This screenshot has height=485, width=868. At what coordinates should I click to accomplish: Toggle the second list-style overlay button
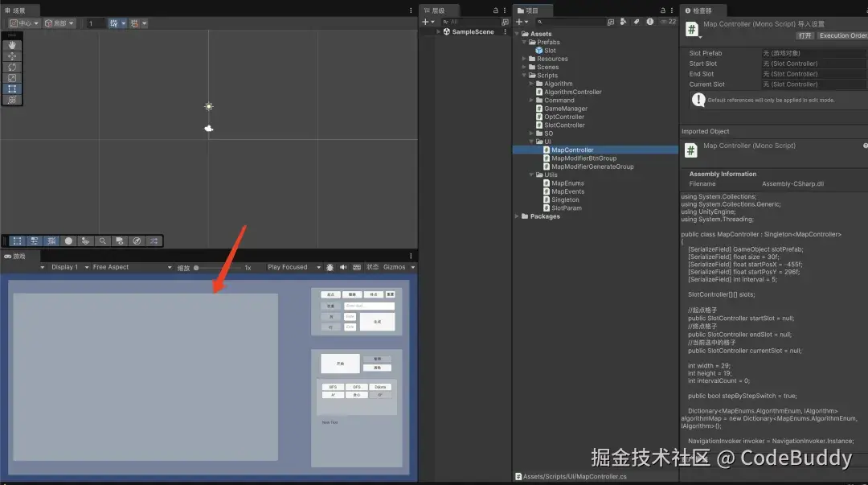point(35,241)
